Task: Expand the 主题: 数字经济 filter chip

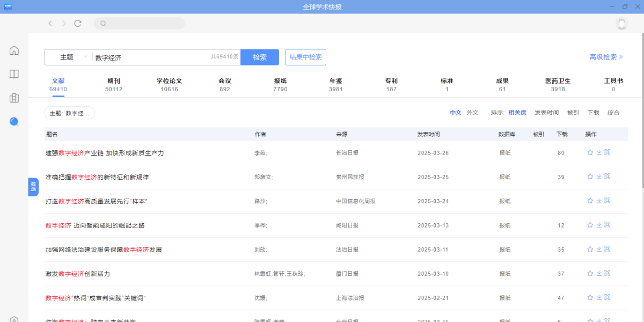Action: (69, 113)
